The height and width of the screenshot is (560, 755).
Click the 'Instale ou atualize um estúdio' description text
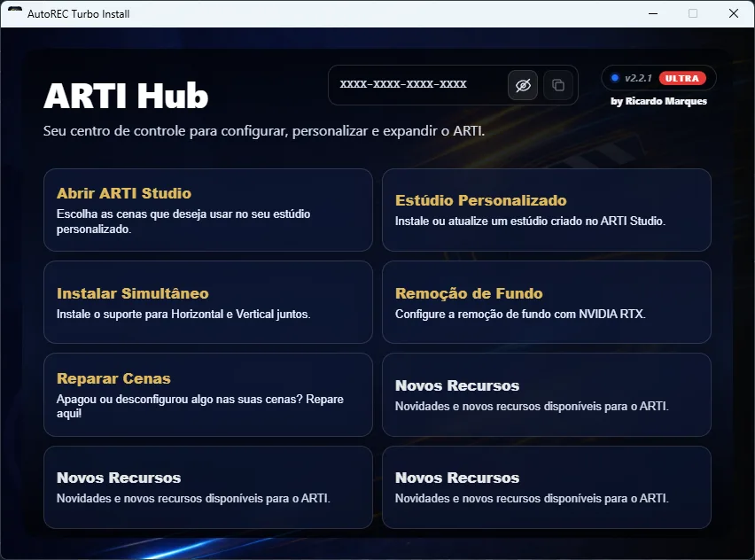click(530, 221)
